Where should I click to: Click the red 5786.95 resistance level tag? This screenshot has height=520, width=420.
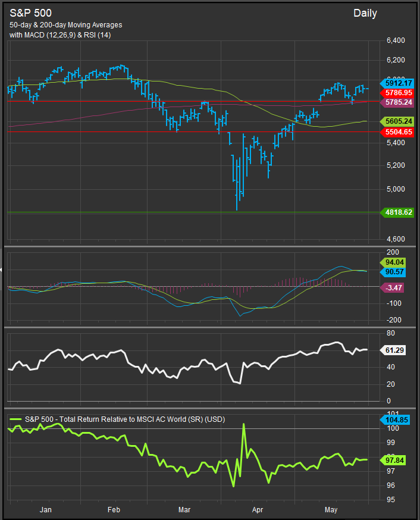pos(397,93)
